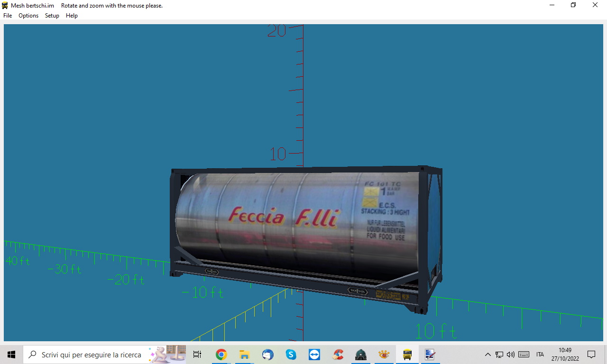Open the eye-icon image viewer in taskbar
Screen dimensions: 607x364
384,355
